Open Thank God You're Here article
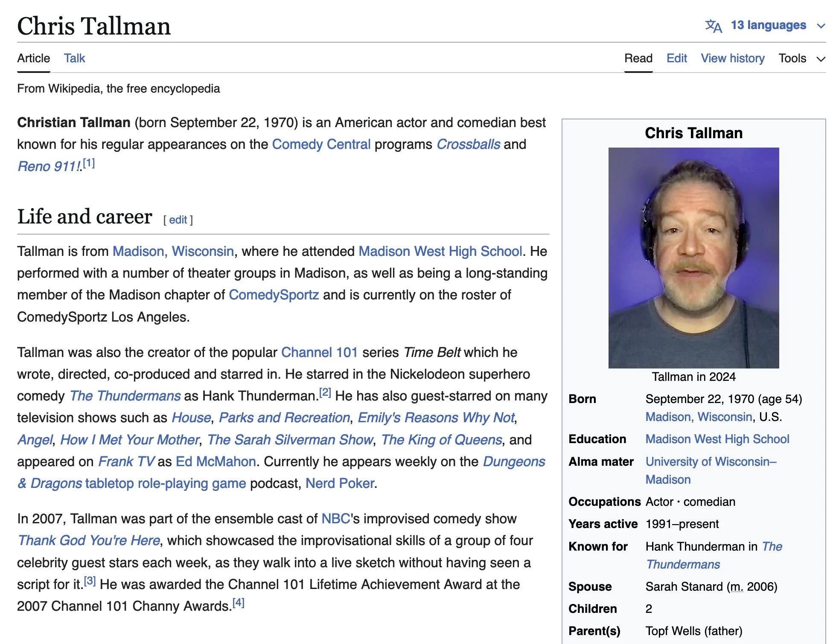This screenshot has width=833, height=644. 89,541
